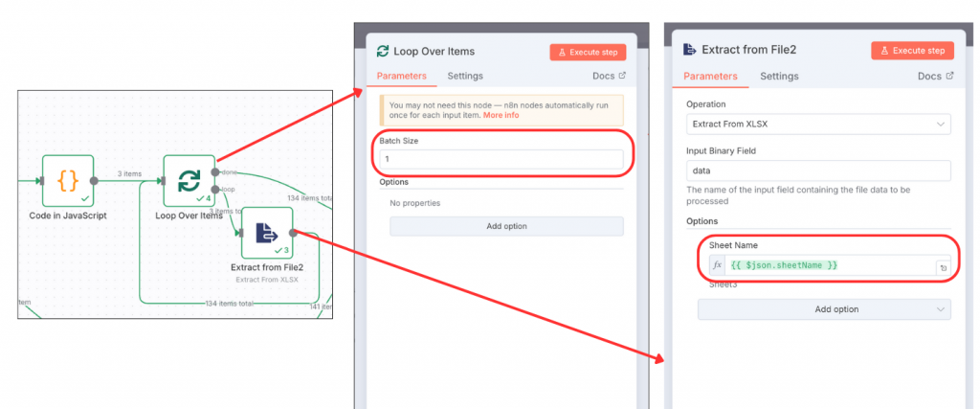
Task: Open Docs external link in Extract panel
Action: click(936, 76)
